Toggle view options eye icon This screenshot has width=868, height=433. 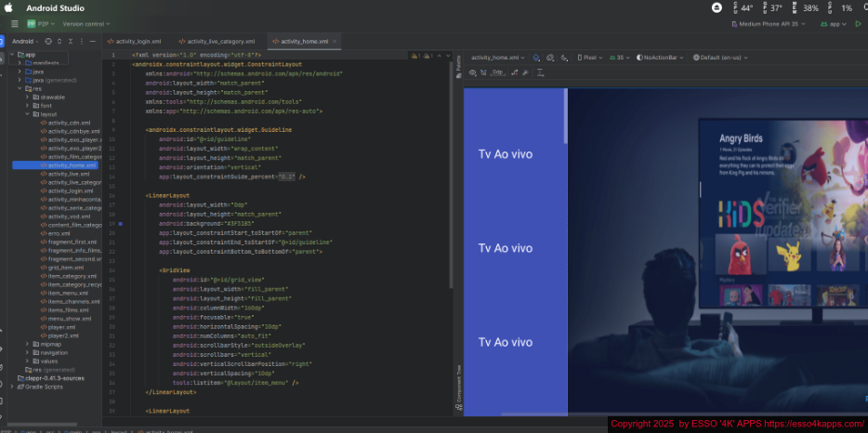472,72
